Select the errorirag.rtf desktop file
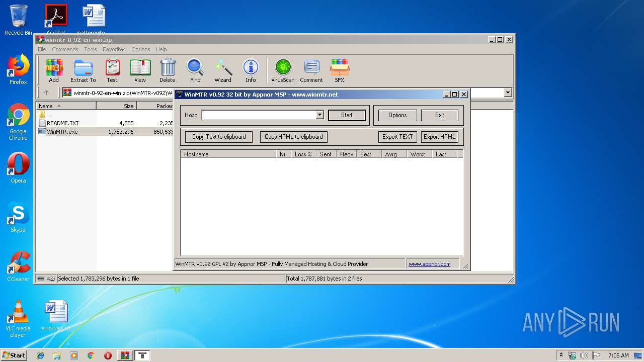Screen dimensions: 644x362 tap(56, 316)
